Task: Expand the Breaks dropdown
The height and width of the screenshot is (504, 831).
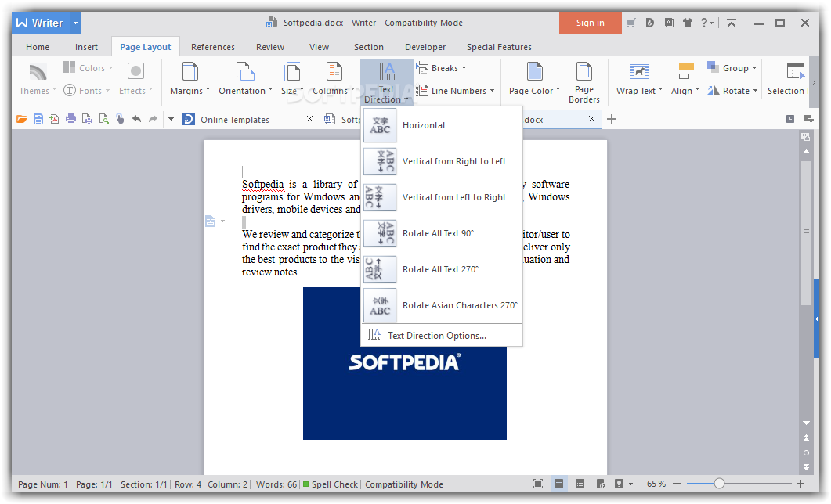Action: click(x=442, y=68)
